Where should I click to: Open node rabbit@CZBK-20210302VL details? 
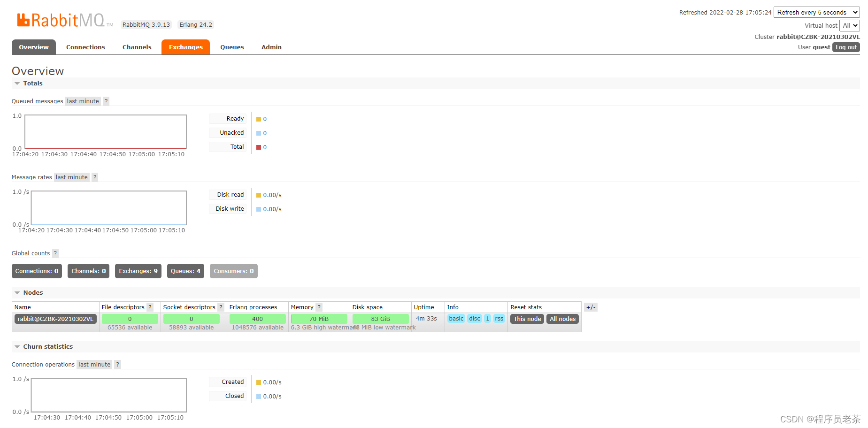coord(55,319)
